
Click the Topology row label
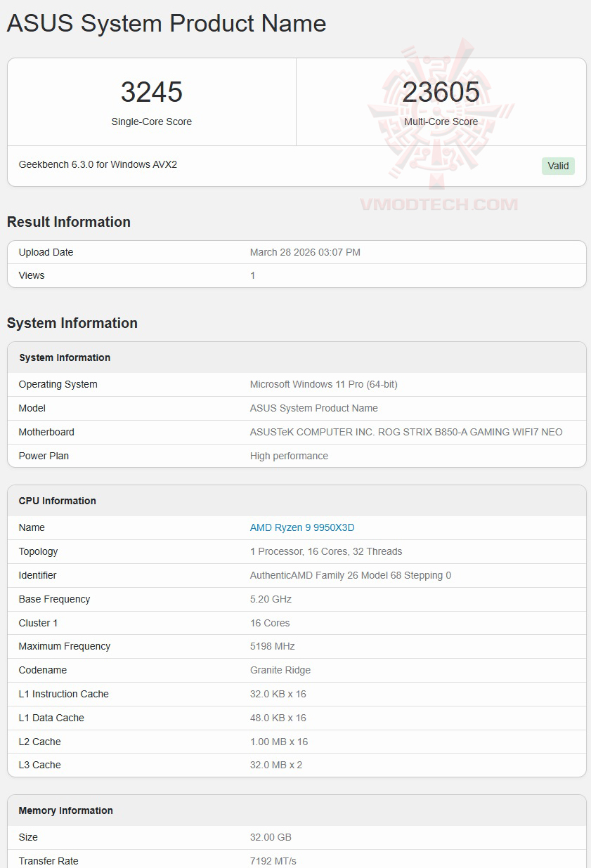(39, 551)
